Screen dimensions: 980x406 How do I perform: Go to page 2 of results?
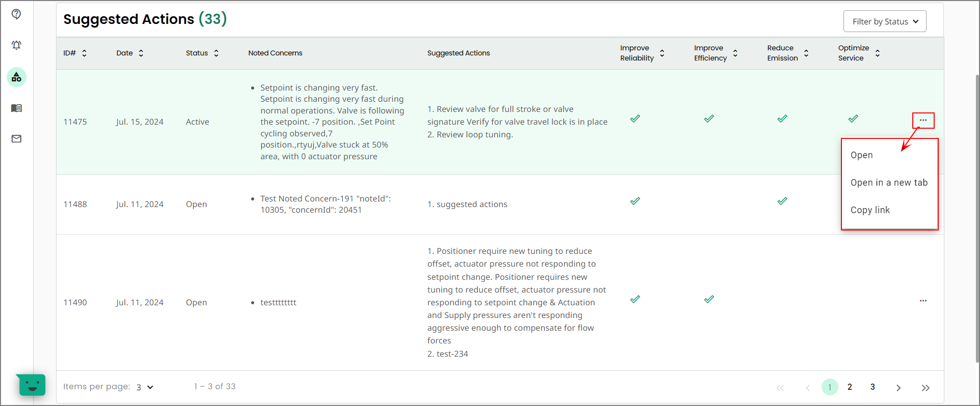pos(849,387)
